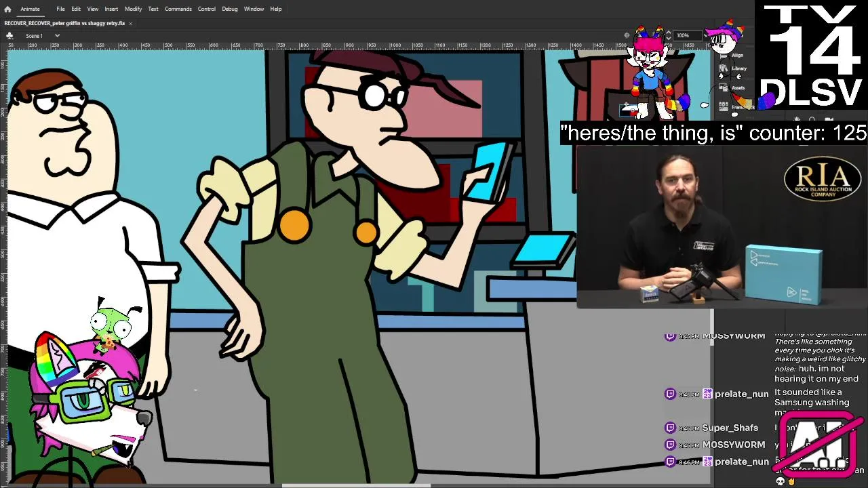
Task: Click the 2023 badge beside prelate_nun's Samsung message
Action: coord(707,394)
